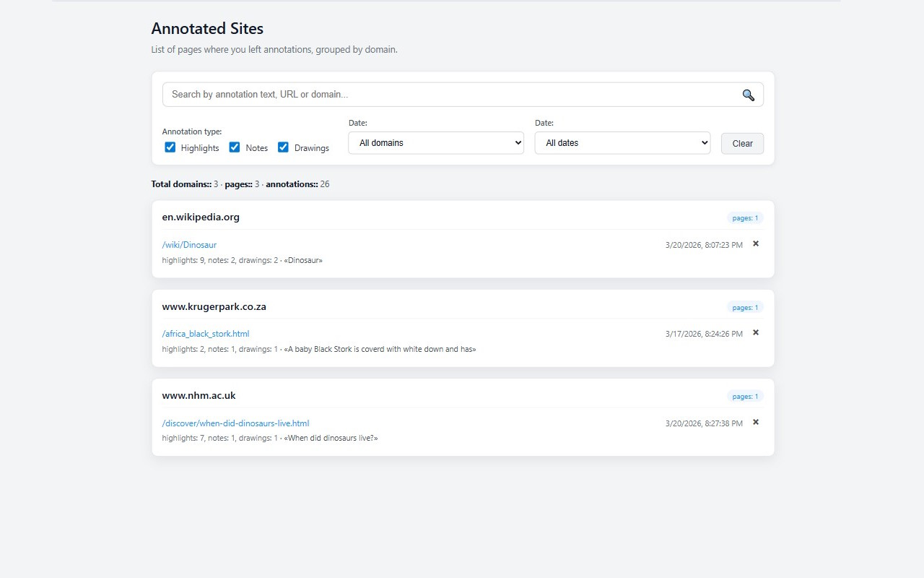The image size is (924, 578).
Task: Click the pages badge for en.wikipedia.org
Action: point(745,217)
